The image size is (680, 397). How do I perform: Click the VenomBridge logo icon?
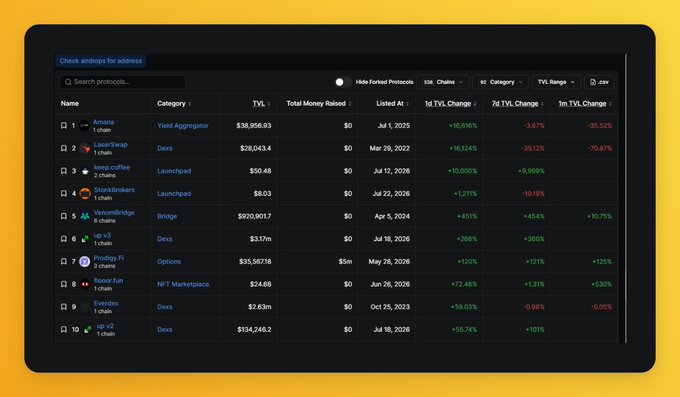pos(85,216)
